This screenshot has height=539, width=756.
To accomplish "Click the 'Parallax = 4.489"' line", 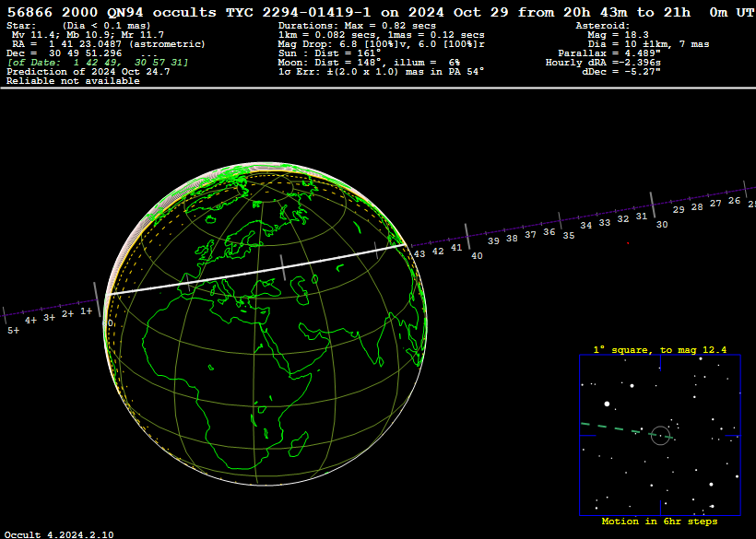I will pyautogui.click(x=609, y=53).
